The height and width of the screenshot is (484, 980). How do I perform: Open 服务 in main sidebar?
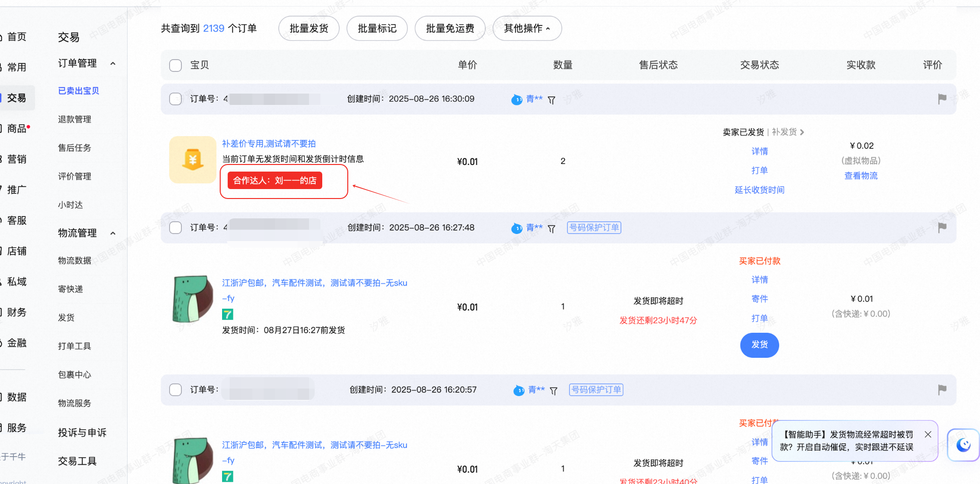click(17, 428)
